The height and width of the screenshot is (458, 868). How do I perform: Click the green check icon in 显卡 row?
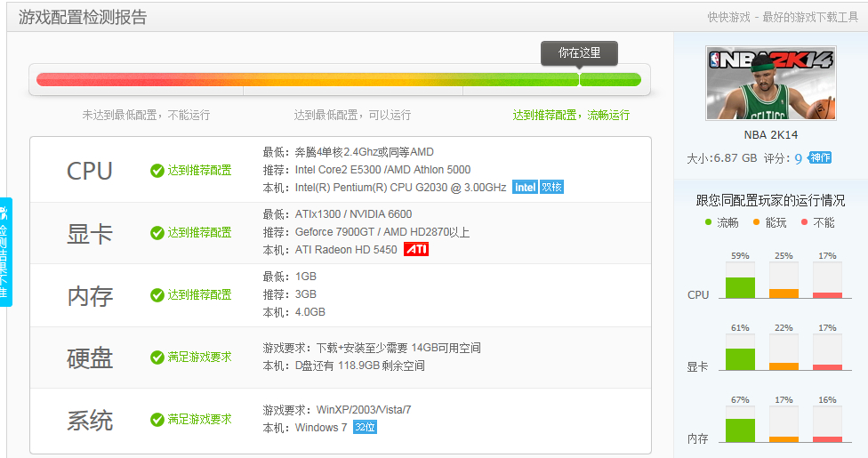point(157,233)
